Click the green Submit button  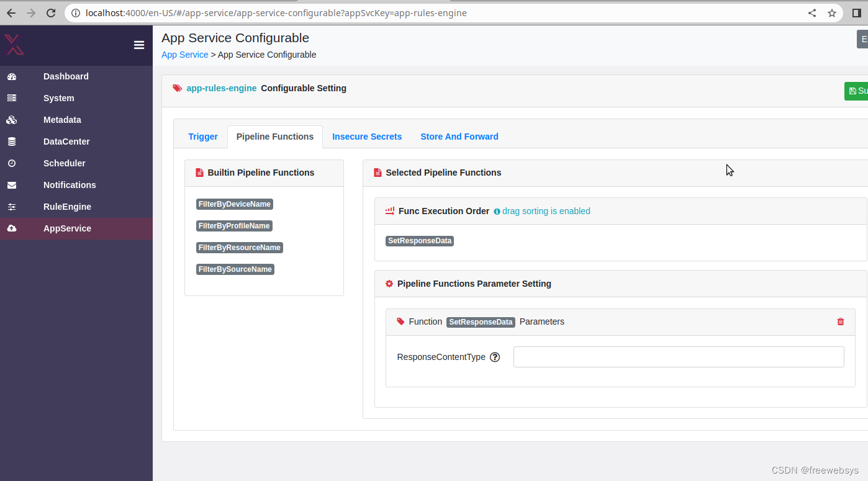click(x=856, y=91)
